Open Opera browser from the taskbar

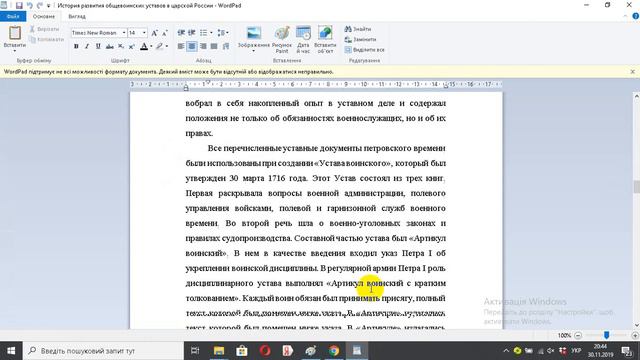pos(265,351)
